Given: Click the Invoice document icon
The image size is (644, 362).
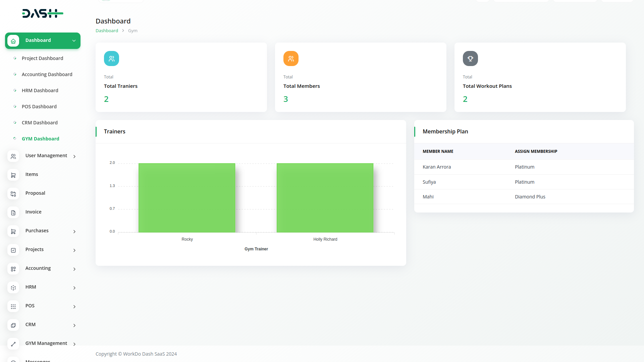Looking at the screenshot, I should pos(13,213).
